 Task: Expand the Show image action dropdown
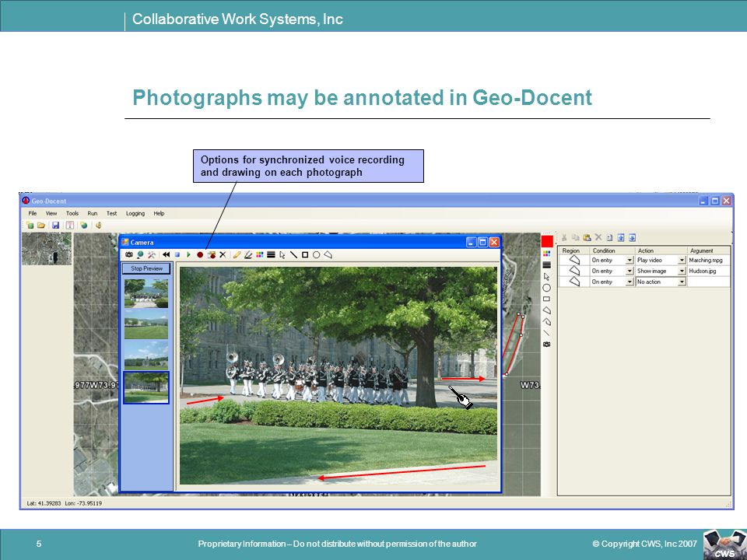[x=682, y=271]
